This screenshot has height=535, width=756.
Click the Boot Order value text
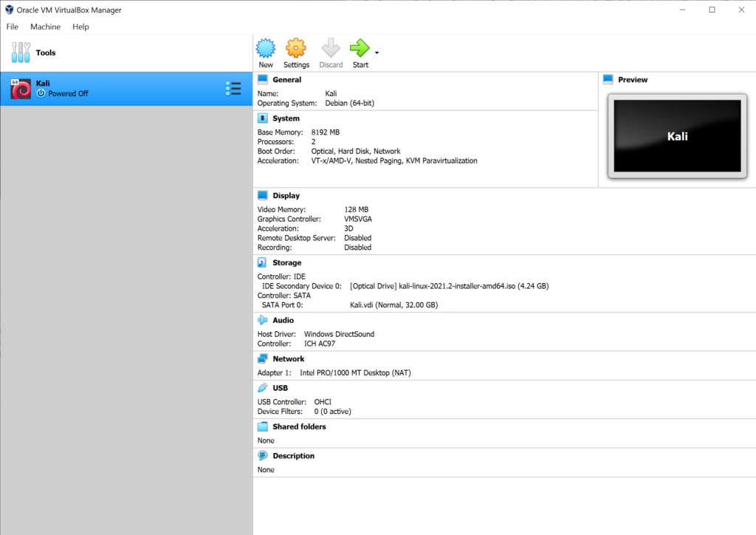coord(356,151)
